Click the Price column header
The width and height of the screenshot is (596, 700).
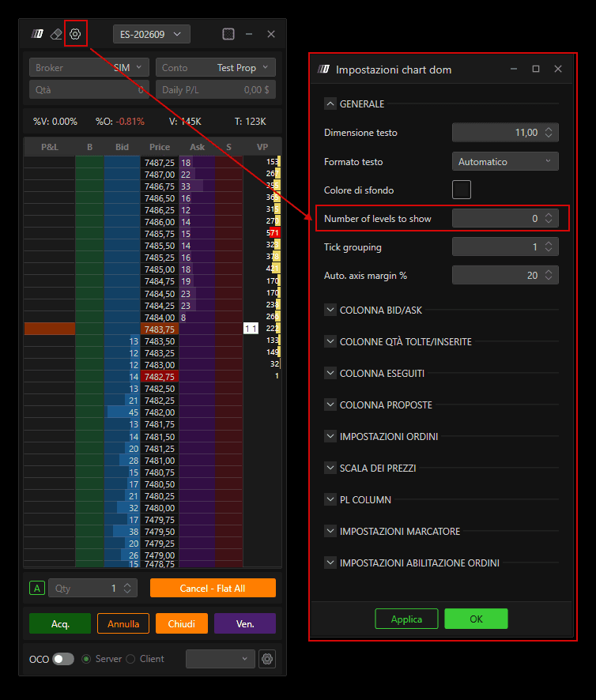tap(160, 147)
